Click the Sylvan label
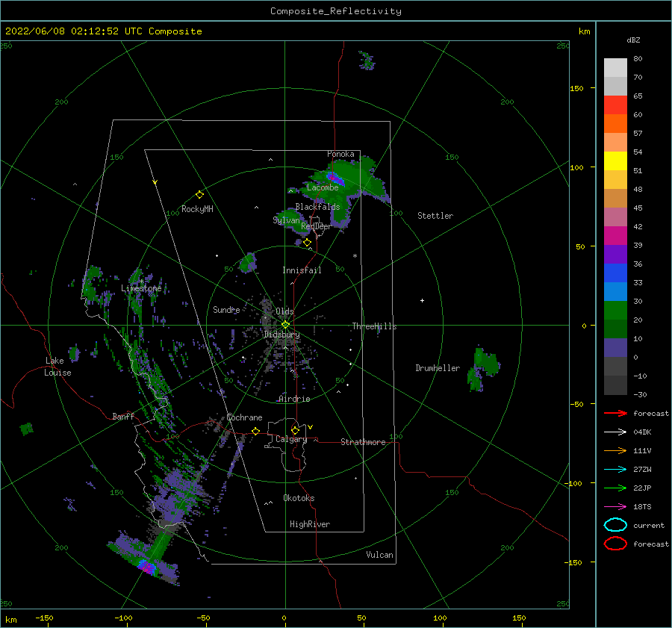Viewport: 672px width, 628px height. click(286, 220)
